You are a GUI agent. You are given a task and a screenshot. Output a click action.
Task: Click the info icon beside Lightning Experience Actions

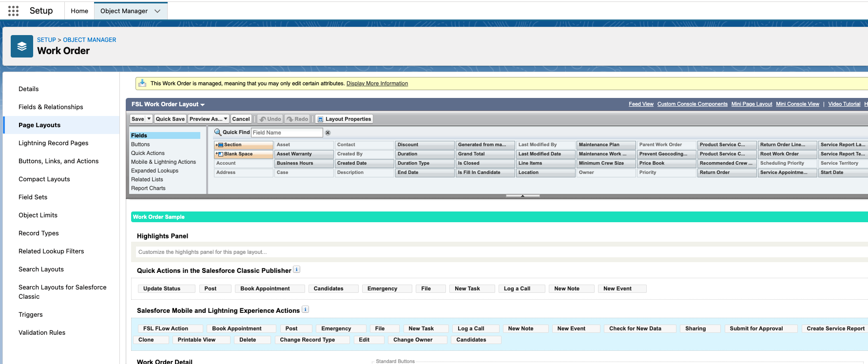(x=306, y=309)
